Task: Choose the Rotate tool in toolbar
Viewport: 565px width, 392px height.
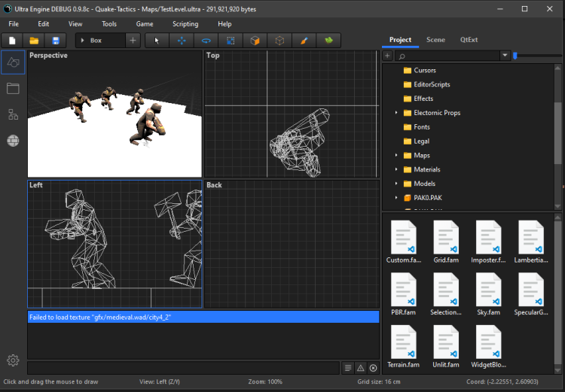Action: [x=206, y=41]
